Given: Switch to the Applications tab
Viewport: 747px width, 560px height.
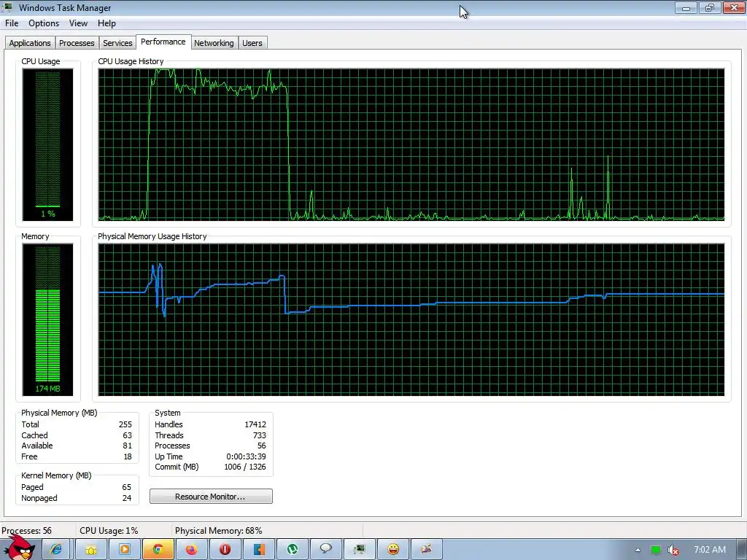Looking at the screenshot, I should coord(30,43).
